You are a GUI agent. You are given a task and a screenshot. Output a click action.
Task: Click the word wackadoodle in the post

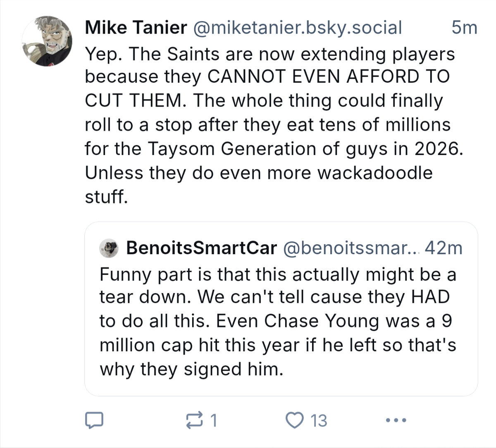374,173
